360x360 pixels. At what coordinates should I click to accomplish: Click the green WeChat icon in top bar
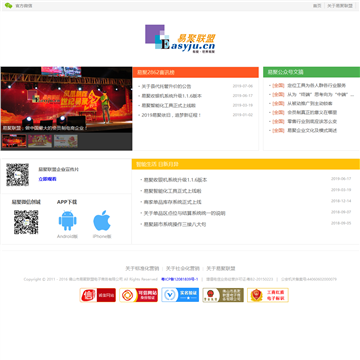point(8,6)
